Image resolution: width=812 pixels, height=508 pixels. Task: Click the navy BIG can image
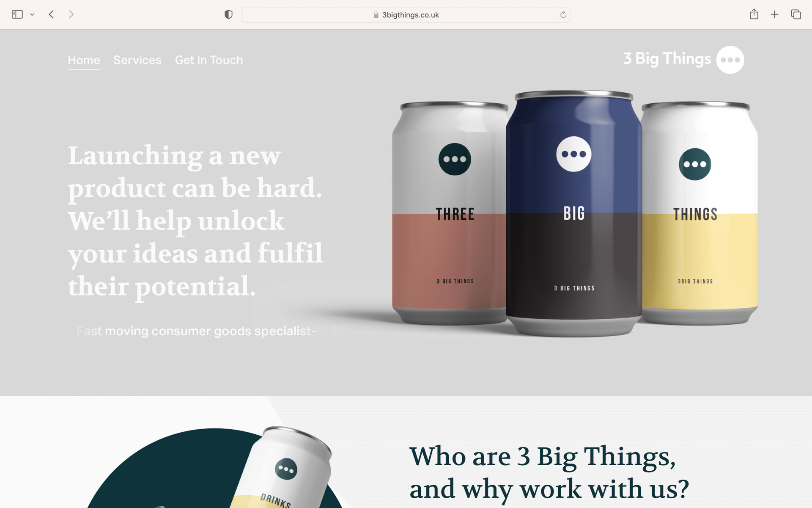[574, 213]
